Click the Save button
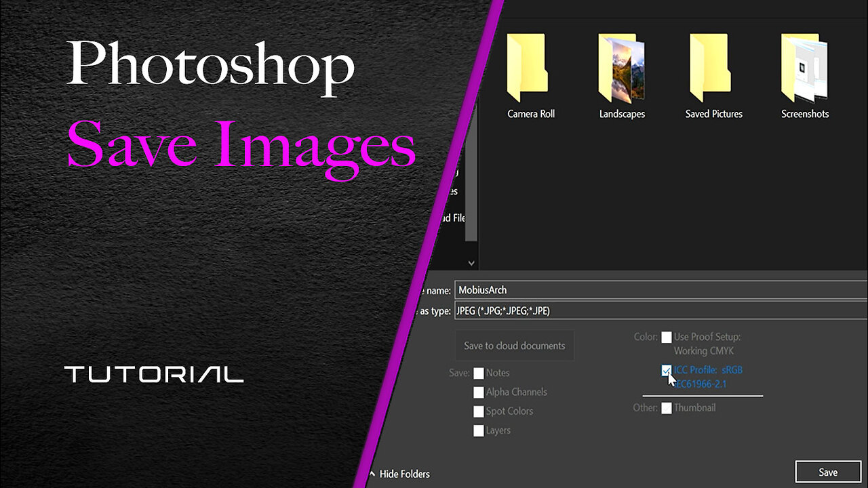This screenshot has width=868, height=488. point(828,472)
